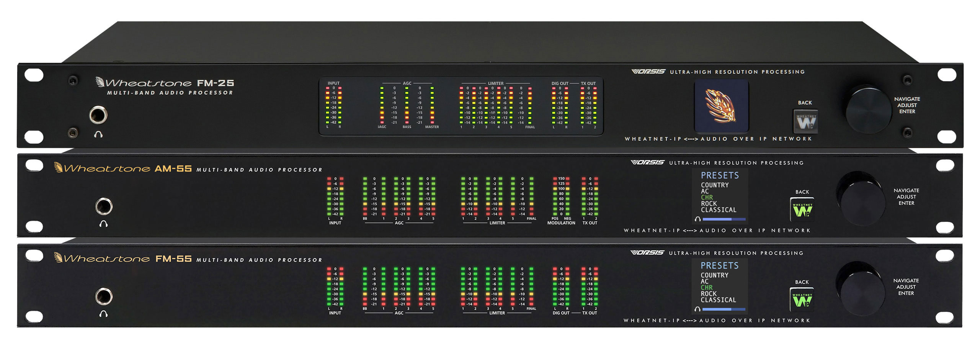Click the headphone symbol under FM-55 jack

(x=103, y=314)
